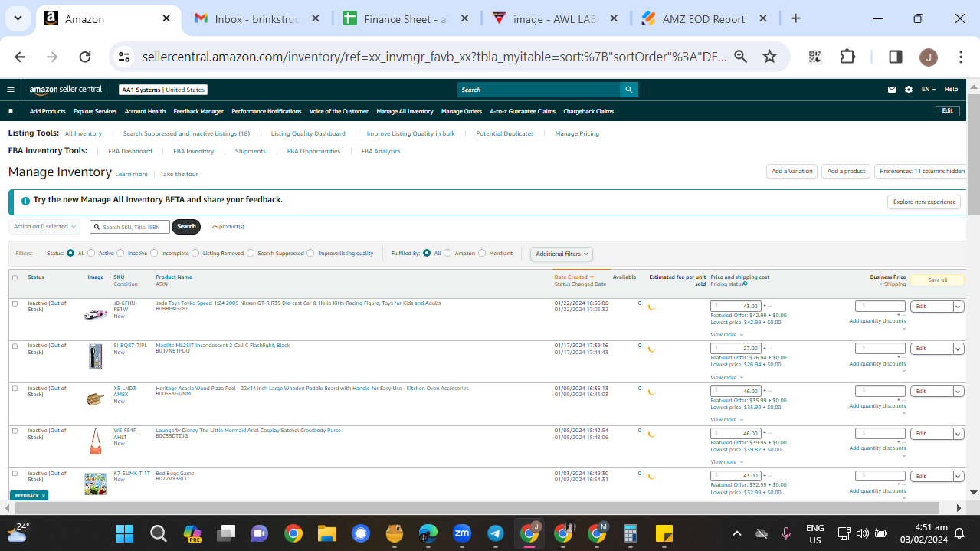Open Account Health in the navigation bar
Screen dimensions: 980x551
[145, 111]
